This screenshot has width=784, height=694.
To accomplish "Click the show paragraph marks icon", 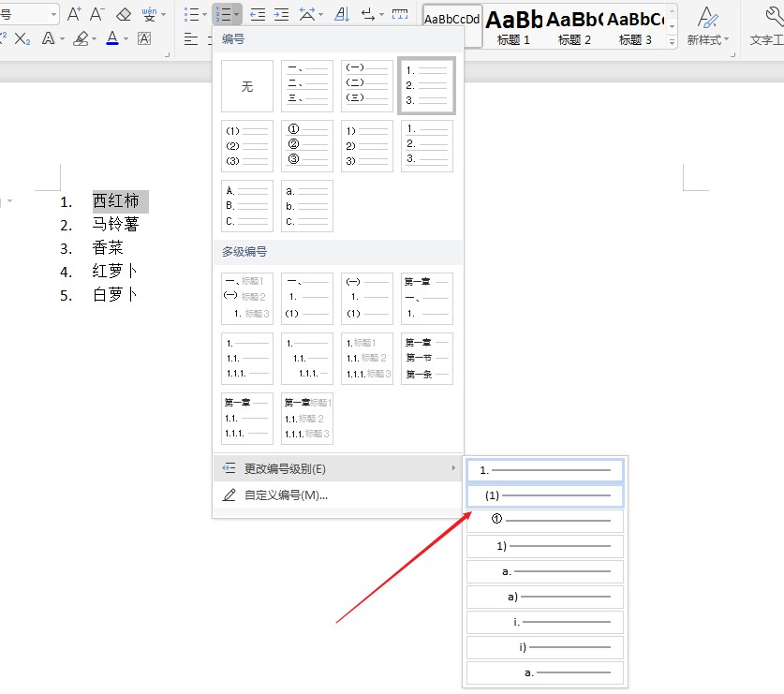I will click(368, 14).
